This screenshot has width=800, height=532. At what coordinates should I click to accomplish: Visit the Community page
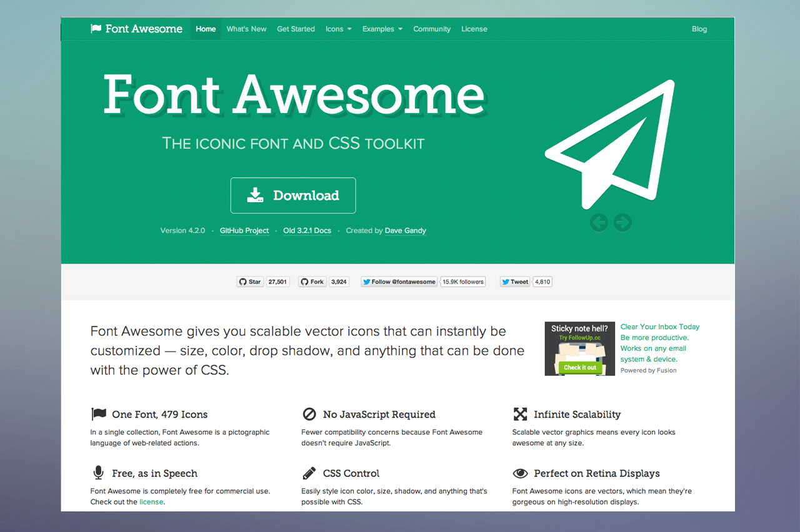[x=432, y=29]
